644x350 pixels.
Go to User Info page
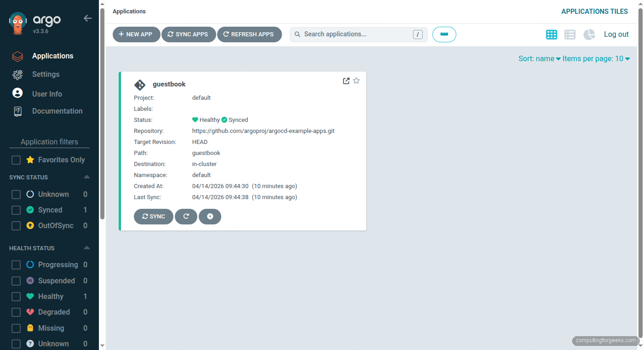(x=47, y=94)
